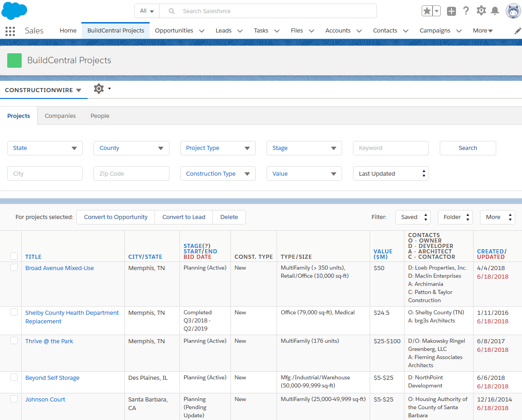The image size is (522, 420).
Task: Open the Construction Type dropdown
Action: (218, 173)
